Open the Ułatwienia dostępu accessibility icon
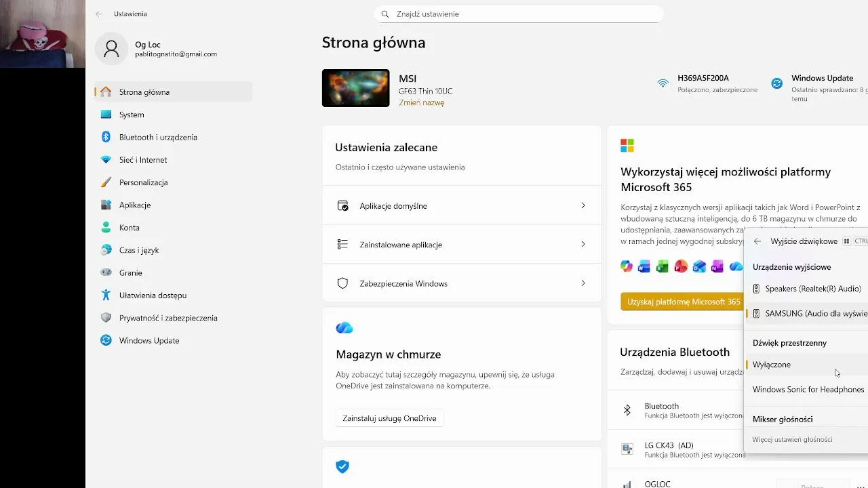Image resolution: width=868 pixels, height=488 pixels. tap(106, 296)
